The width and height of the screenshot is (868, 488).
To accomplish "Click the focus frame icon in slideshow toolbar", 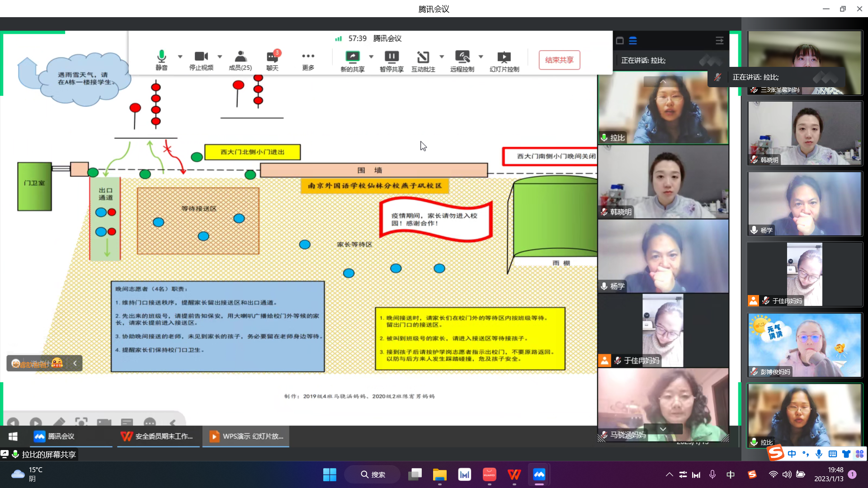I will pyautogui.click(x=81, y=423).
